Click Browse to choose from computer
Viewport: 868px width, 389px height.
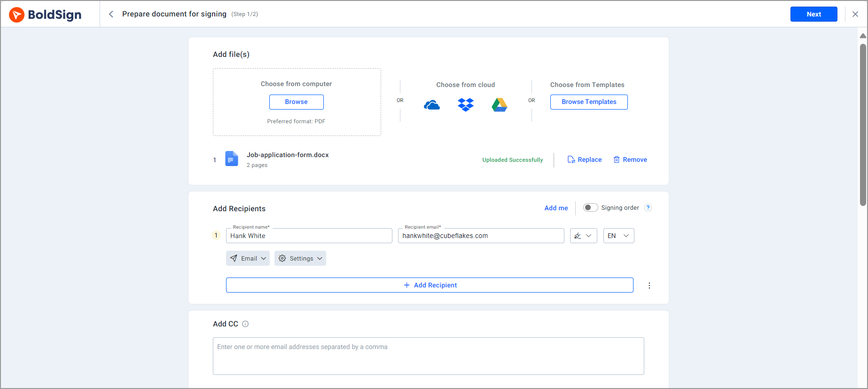[296, 102]
